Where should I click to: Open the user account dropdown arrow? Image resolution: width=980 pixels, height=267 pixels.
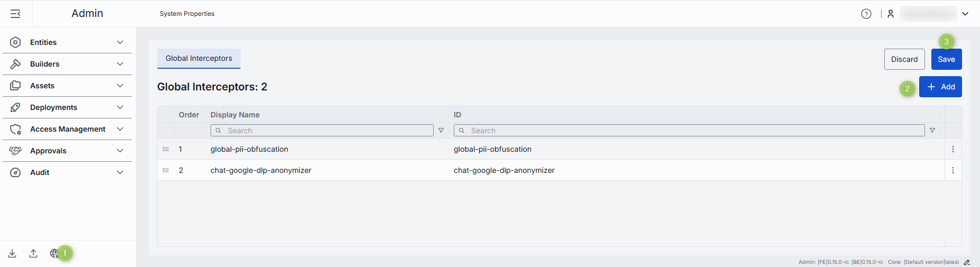tap(965, 14)
